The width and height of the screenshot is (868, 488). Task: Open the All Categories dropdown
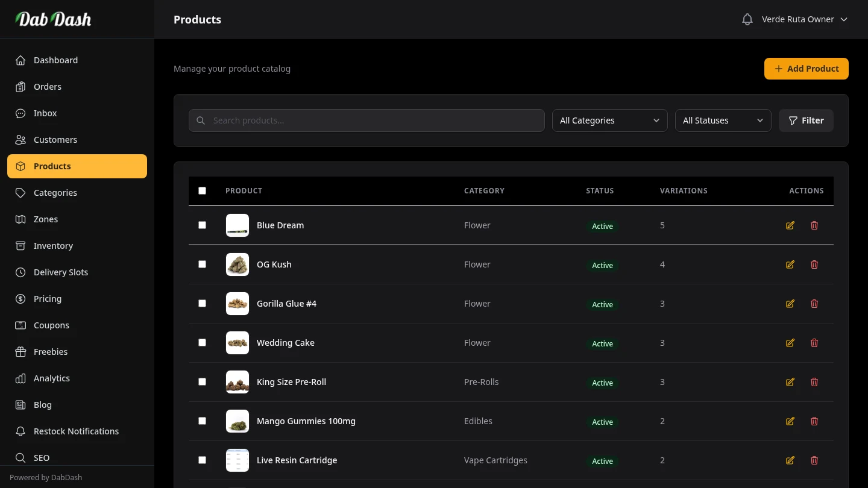609,120
